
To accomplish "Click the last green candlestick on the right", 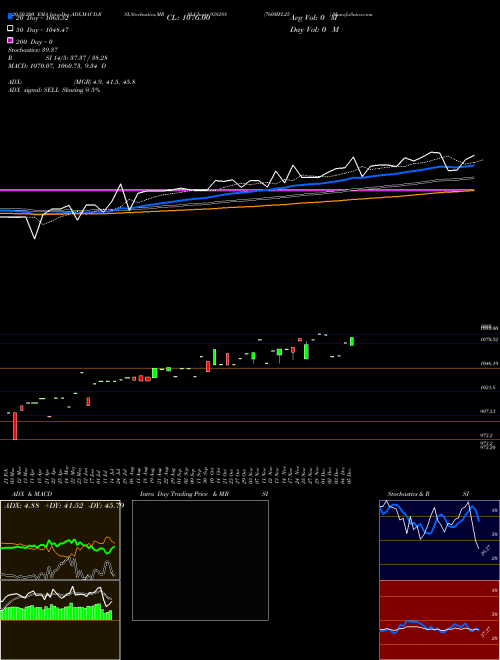I will point(352,341).
